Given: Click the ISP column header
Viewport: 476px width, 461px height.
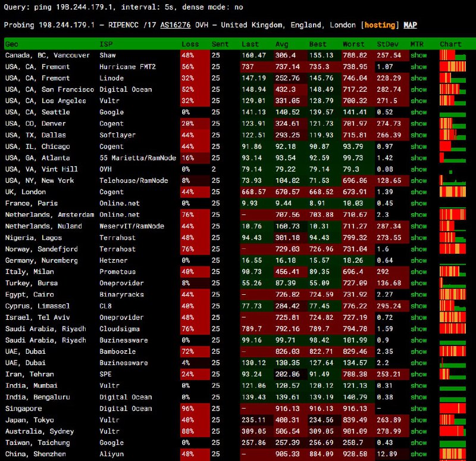Looking at the screenshot, I should [106, 44].
